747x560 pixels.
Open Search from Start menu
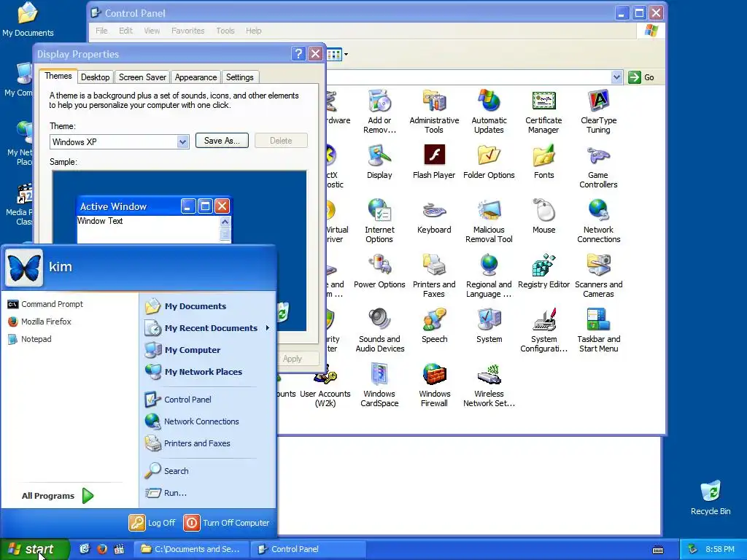pyautogui.click(x=167, y=471)
